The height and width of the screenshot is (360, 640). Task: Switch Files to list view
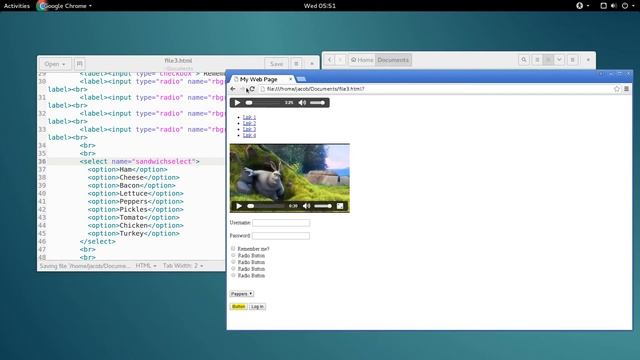[x=538, y=60]
